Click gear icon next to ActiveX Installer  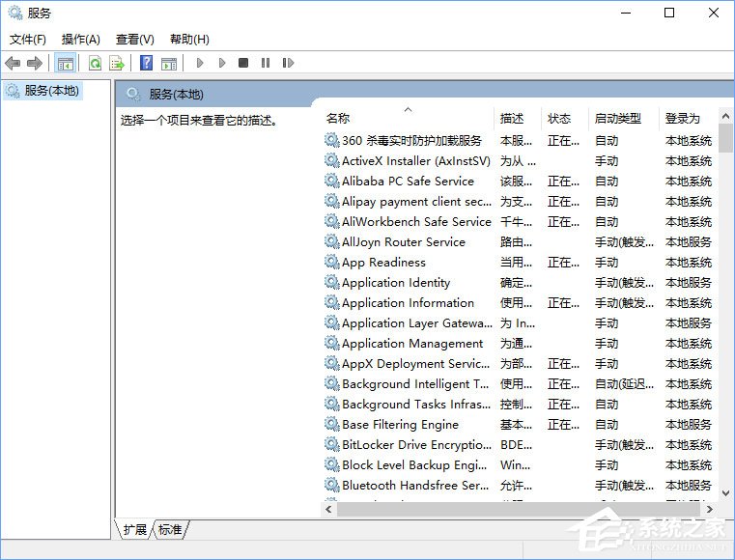tap(332, 160)
